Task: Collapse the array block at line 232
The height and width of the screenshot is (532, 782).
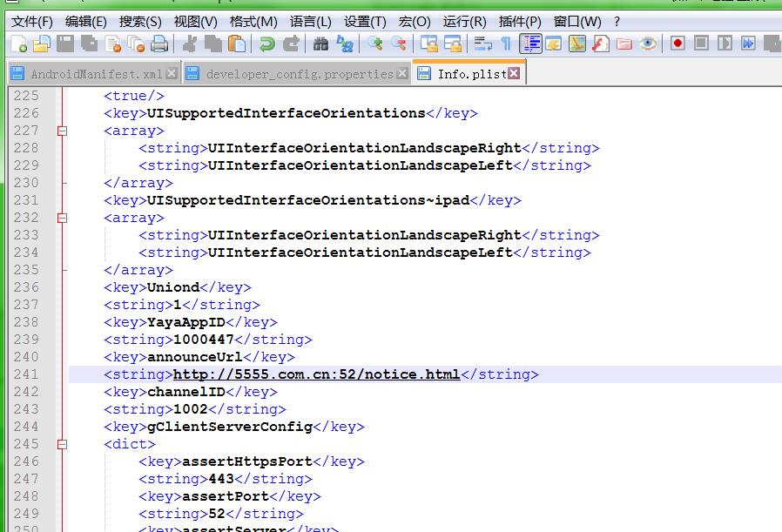Action: [62, 218]
